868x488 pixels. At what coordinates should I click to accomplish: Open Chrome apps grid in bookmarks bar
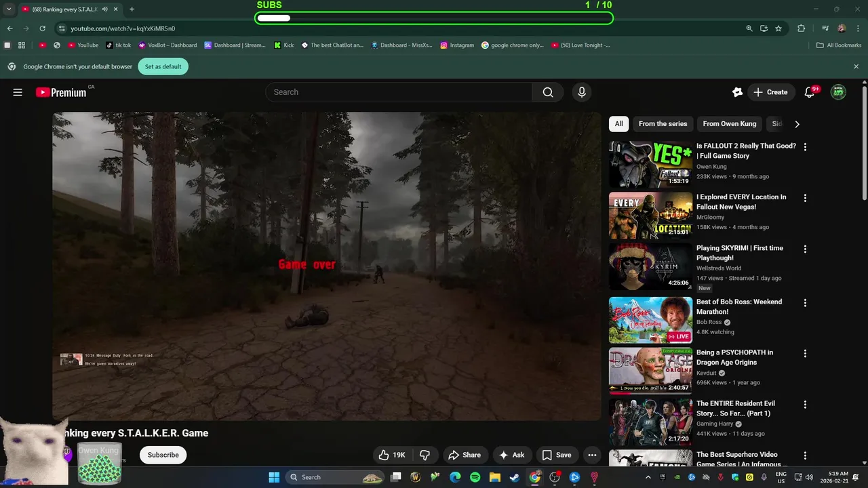pos(22,45)
